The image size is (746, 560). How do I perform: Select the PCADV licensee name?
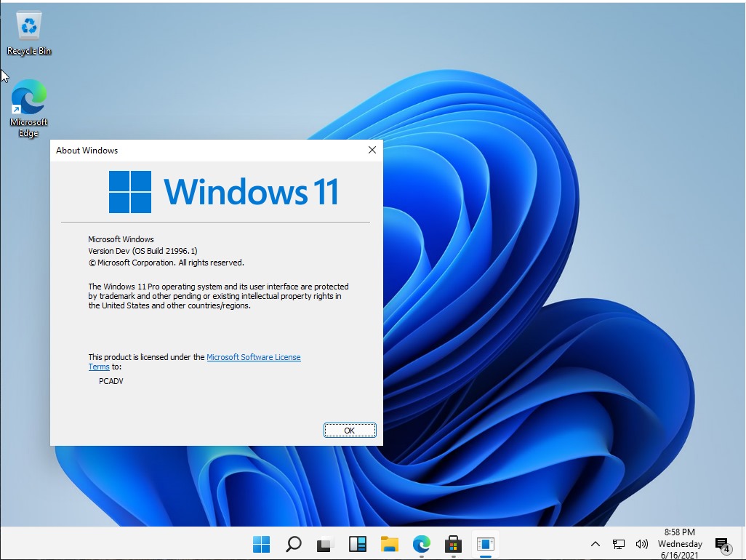coord(111,380)
